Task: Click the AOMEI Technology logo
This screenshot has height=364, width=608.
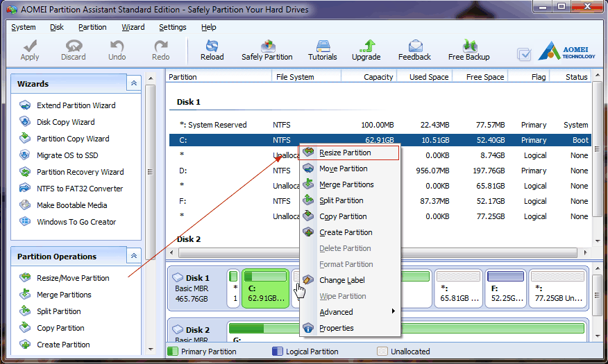Action: [566, 51]
